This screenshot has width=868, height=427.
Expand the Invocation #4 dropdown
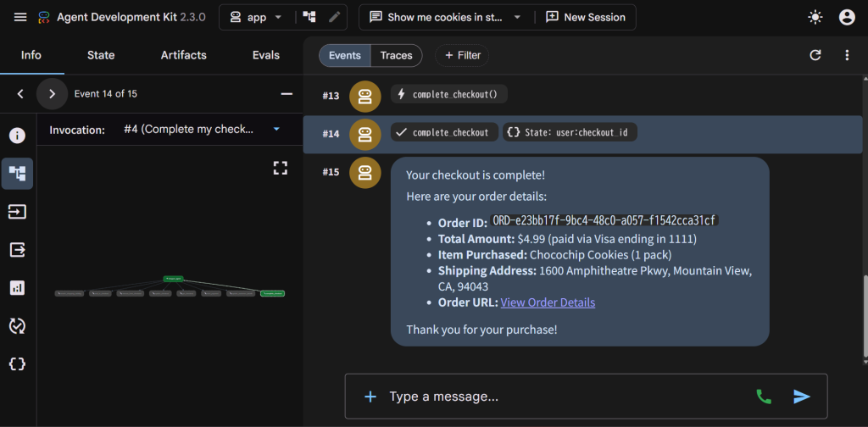point(203,130)
